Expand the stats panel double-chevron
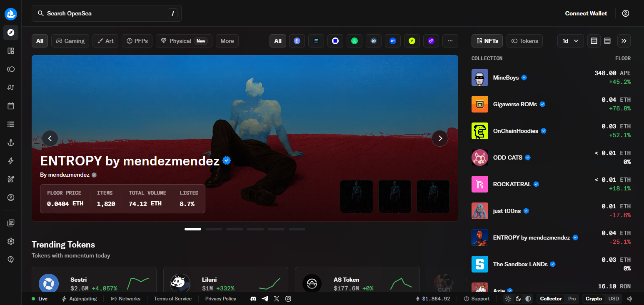 tap(624, 41)
